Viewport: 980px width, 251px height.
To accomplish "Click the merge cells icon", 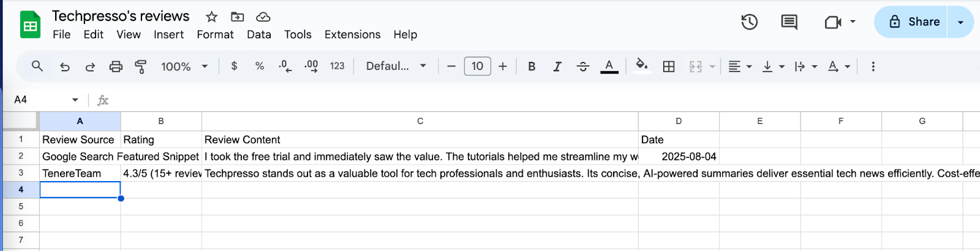I will [696, 66].
